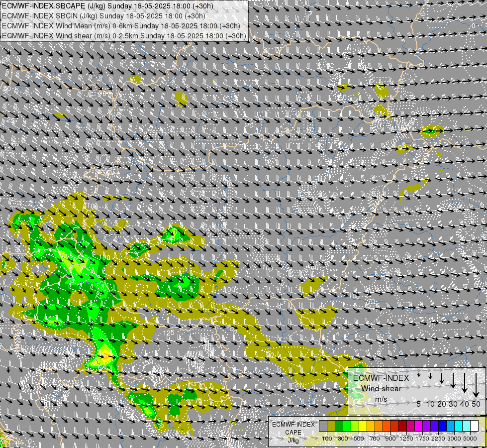The image size is (487, 448).
Task: Pick the white CAPE legend swatch
Action: (x=475, y=426)
